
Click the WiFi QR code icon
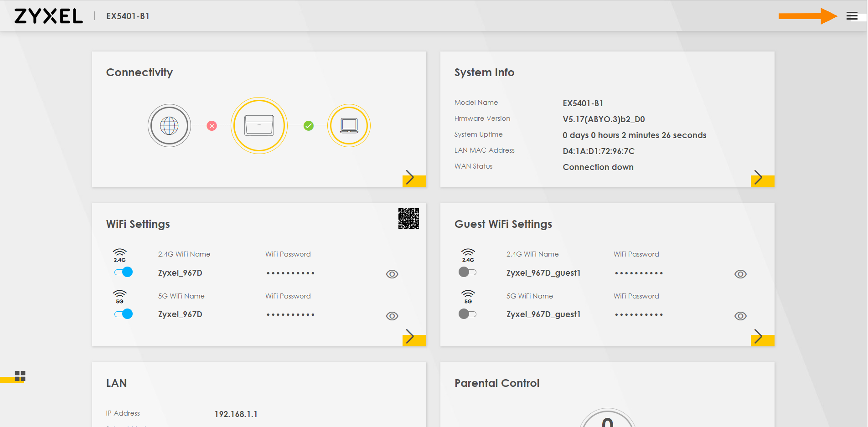point(409,219)
